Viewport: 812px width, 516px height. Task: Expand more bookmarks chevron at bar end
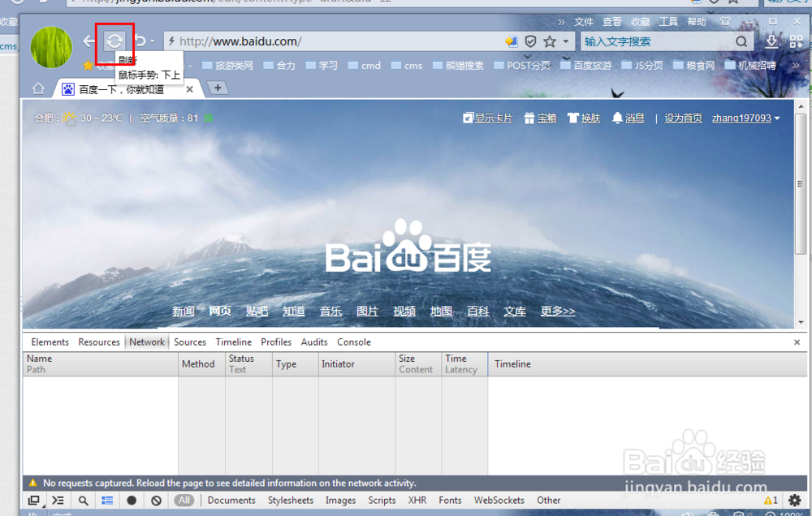tap(796, 65)
